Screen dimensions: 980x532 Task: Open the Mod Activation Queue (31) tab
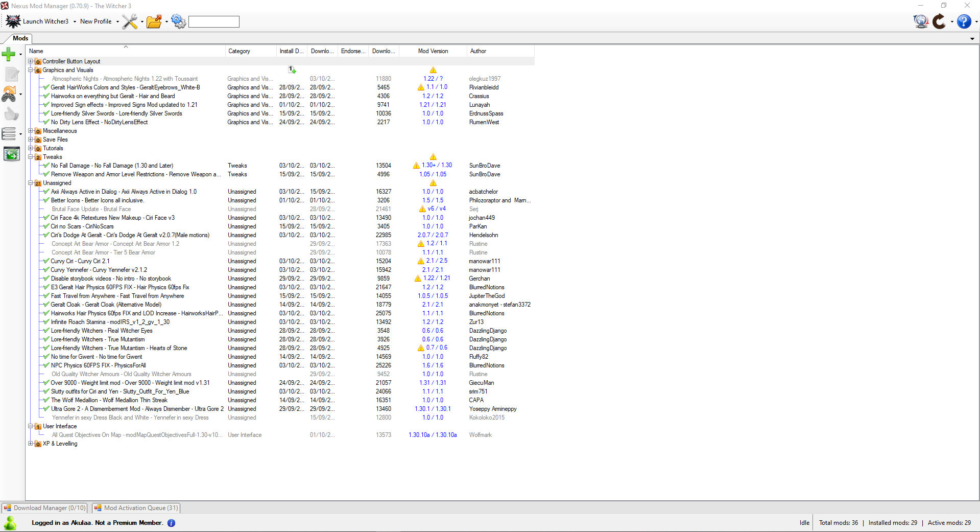point(136,508)
